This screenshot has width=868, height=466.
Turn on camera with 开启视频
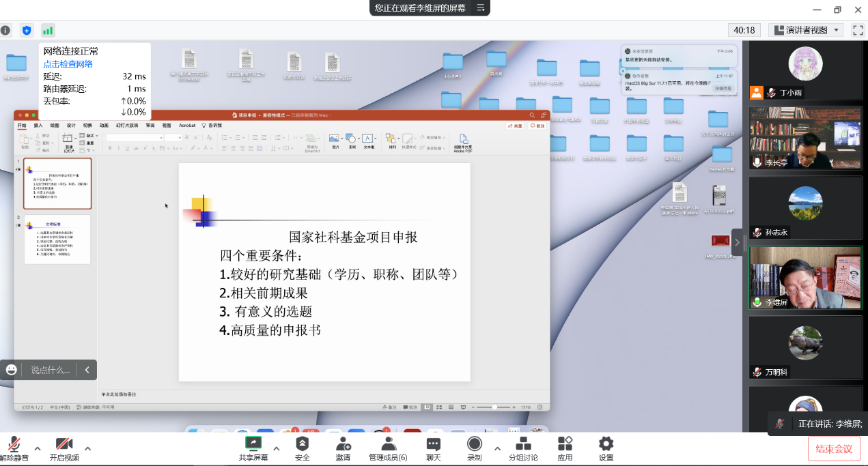click(64, 448)
